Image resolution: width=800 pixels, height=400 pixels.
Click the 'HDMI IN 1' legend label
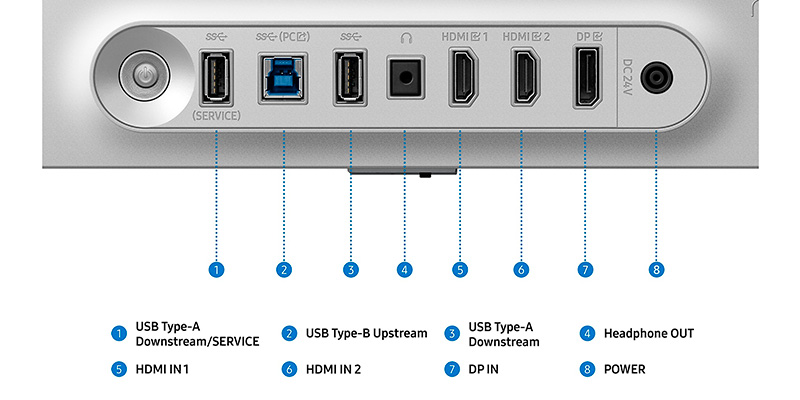pyautogui.click(x=162, y=369)
